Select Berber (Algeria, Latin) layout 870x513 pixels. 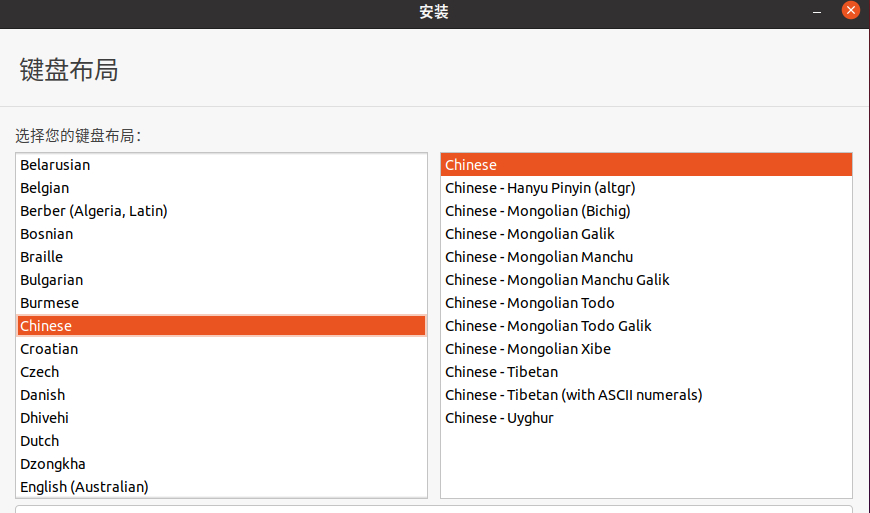(221, 211)
